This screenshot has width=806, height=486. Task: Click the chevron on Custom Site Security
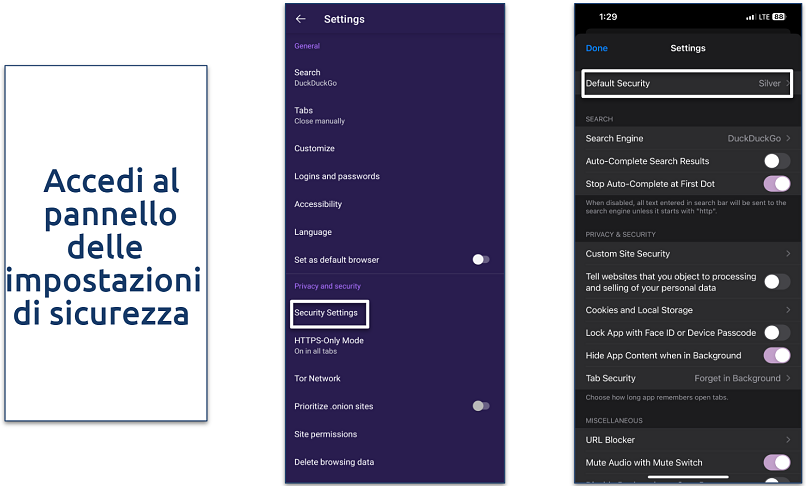click(788, 254)
